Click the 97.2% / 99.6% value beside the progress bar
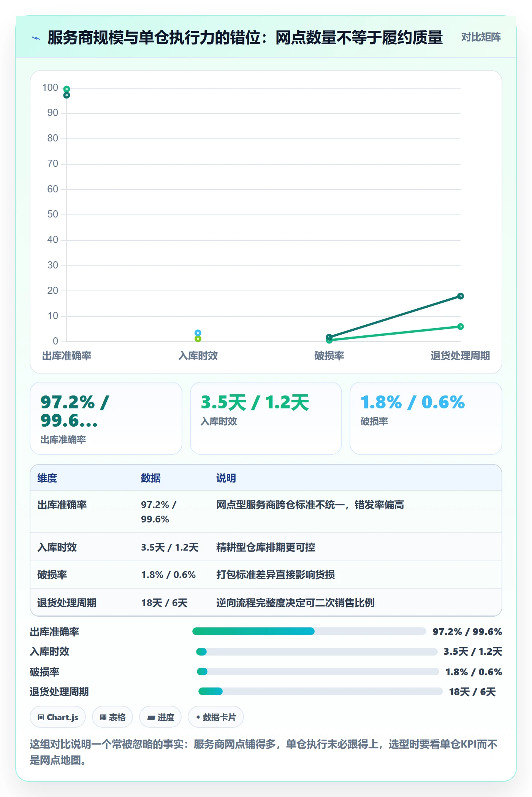The height and width of the screenshot is (797, 532). pos(467,632)
